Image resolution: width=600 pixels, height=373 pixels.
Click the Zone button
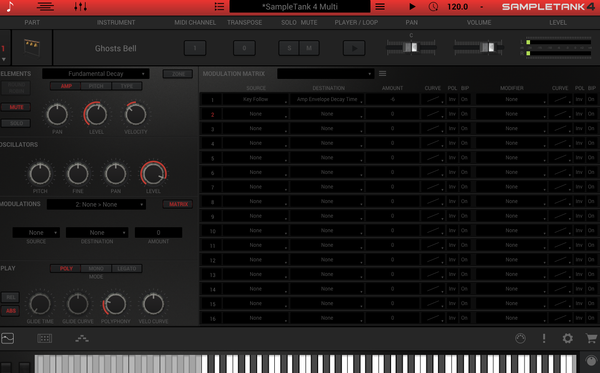tap(178, 74)
